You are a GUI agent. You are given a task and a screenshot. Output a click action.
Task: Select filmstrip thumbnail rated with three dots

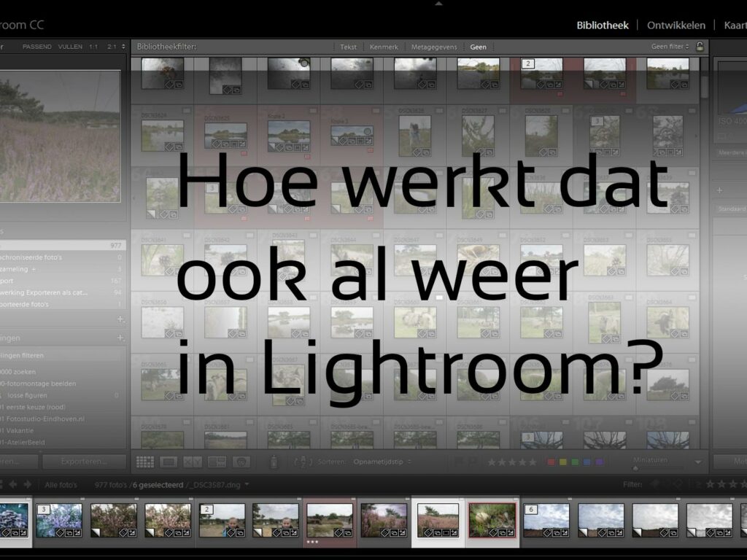click(x=330, y=522)
